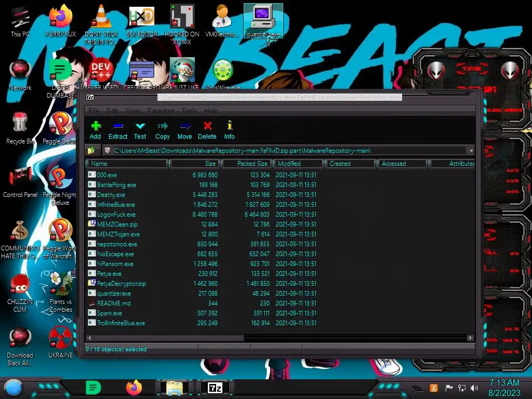This screenshot has height=399, width=532.
Task: Click the Test toolbar button
Action: 140,130
